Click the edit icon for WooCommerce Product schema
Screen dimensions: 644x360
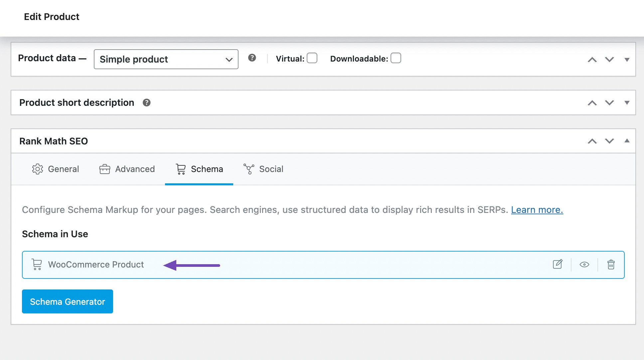tap(558, 264)
